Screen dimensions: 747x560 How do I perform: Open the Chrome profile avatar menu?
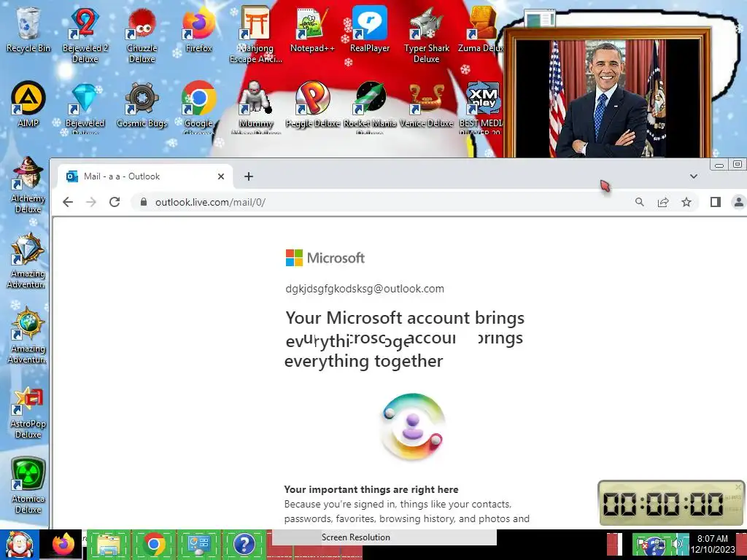(738, 202)
